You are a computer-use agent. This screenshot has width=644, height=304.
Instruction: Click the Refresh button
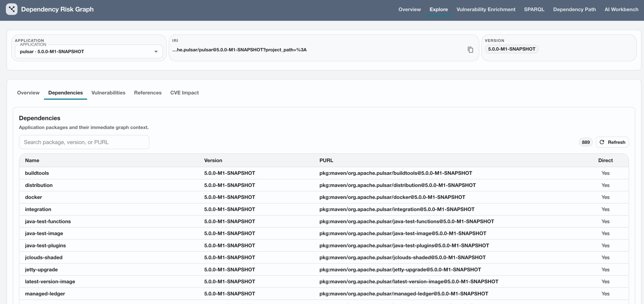pyautogui.click(x=612, y=142)
